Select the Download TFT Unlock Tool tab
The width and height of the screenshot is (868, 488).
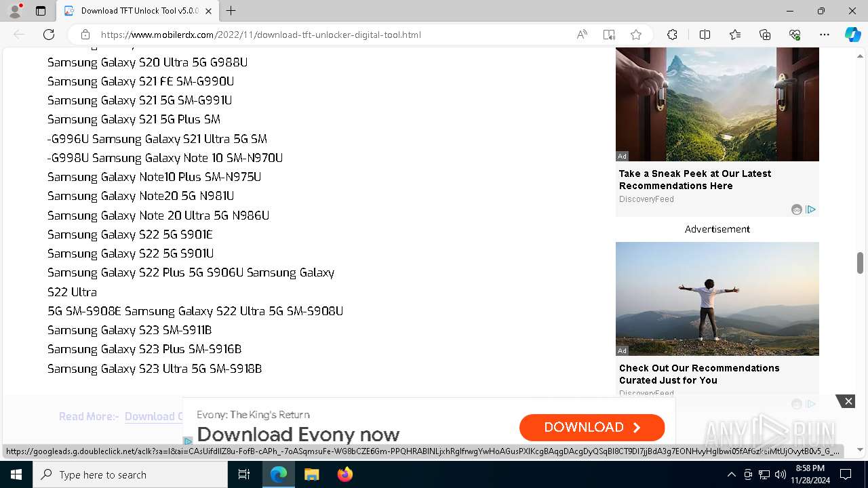tap(137, 11)
